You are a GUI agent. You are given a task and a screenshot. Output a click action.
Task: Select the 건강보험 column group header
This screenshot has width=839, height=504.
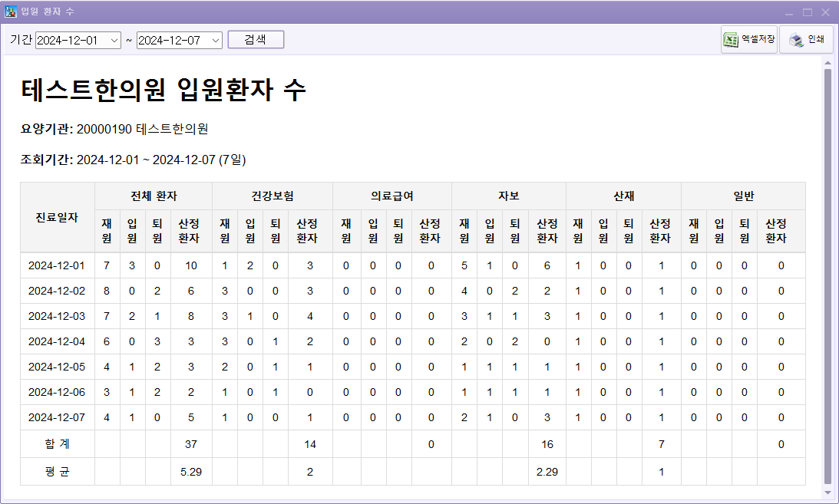click(x=272, y=196)
